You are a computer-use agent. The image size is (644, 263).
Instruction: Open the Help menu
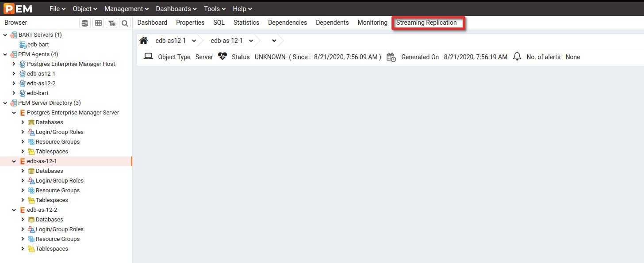click(x=242, y=9)
